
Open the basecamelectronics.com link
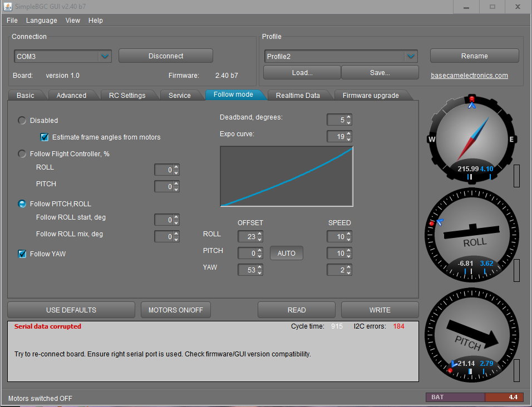(x=469, y=76)
